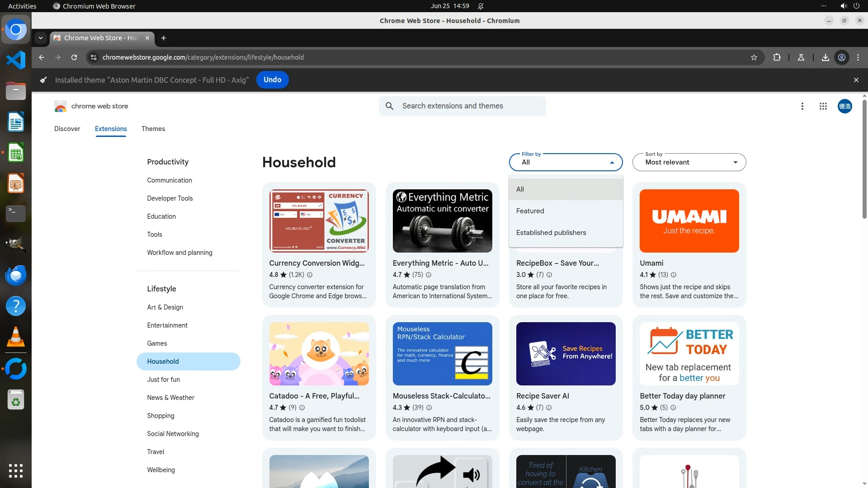Open the web store three-dot menu
The height and width of the screenshot is (488, 868).
(802, 106)
